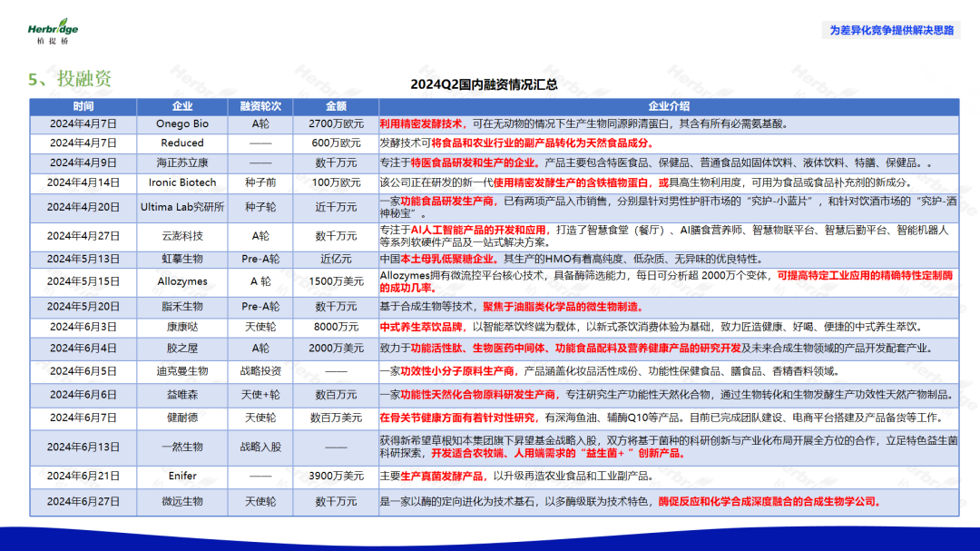Select the 健耐德 company cell
The height and width of the screenshot is (551, 980).
tap(181, 418)
